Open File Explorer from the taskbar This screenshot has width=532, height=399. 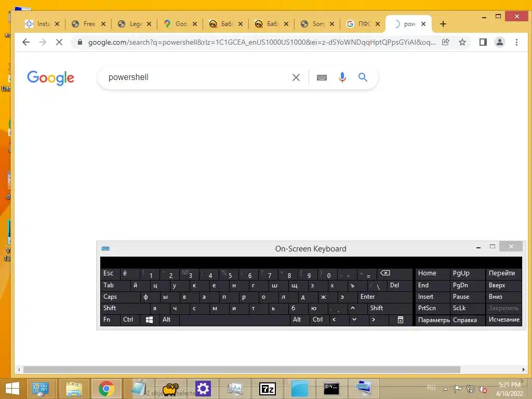point(74,389)
